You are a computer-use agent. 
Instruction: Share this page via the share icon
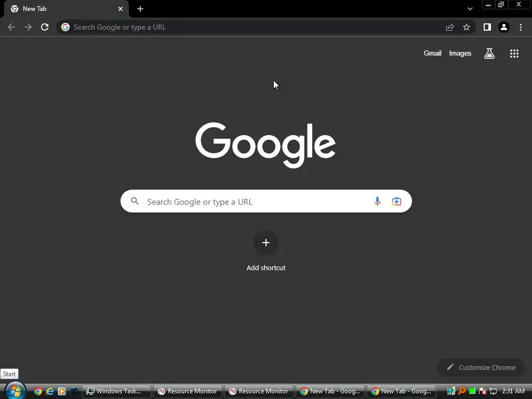click(450, 27)
